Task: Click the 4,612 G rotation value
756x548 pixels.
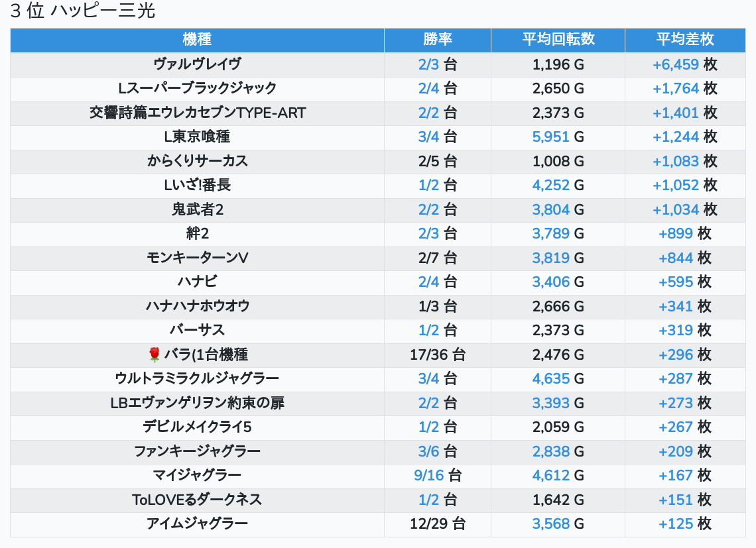Action: (x=558, y=475)
